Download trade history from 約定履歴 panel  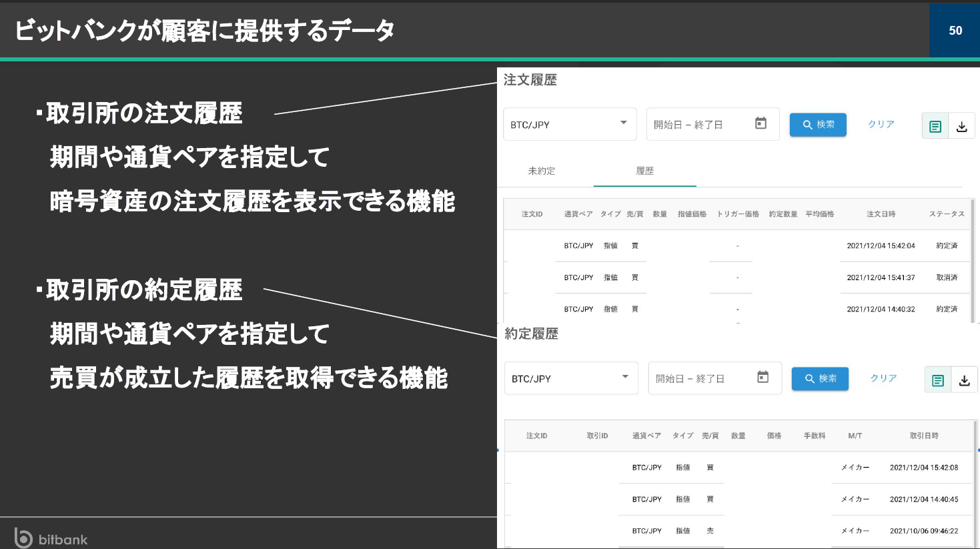point(965,380)
